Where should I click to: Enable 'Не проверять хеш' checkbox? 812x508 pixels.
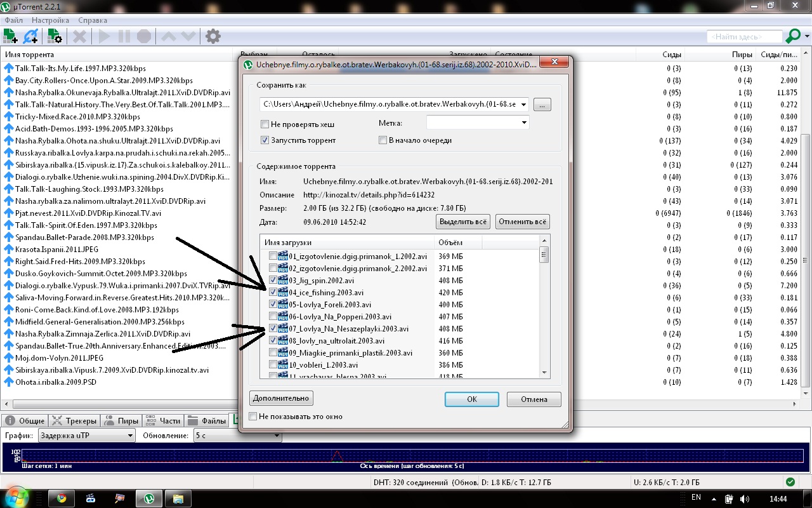coord(265,124)
